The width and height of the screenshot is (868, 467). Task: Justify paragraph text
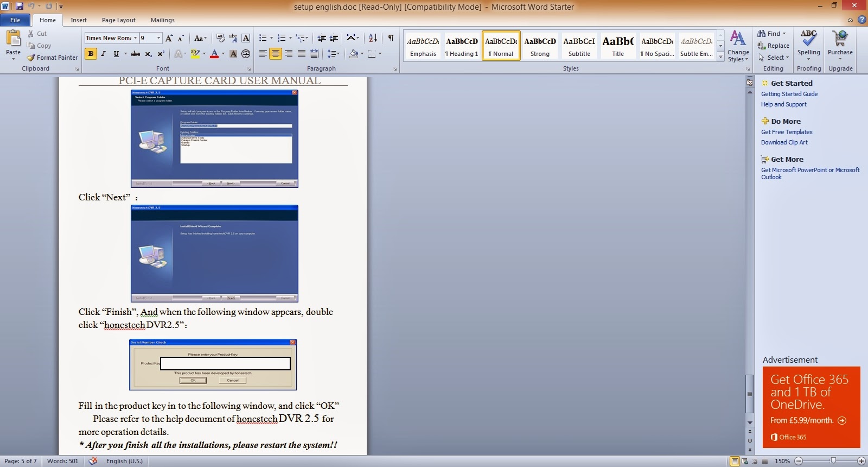click(x=301, y=54)
